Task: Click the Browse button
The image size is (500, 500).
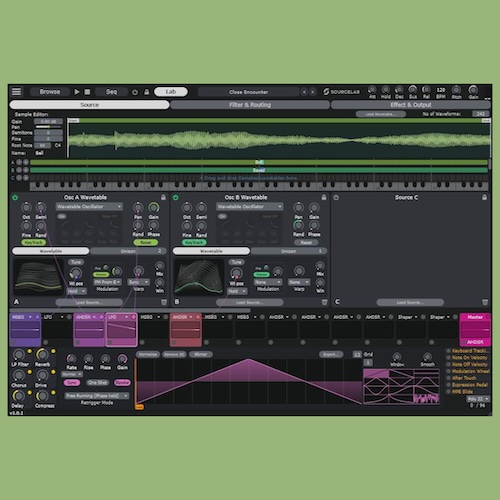Action: point(50,92)
